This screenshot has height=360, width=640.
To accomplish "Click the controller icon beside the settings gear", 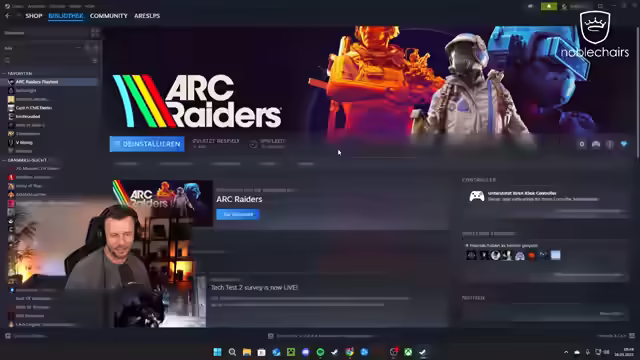I will tap(596, 144).
